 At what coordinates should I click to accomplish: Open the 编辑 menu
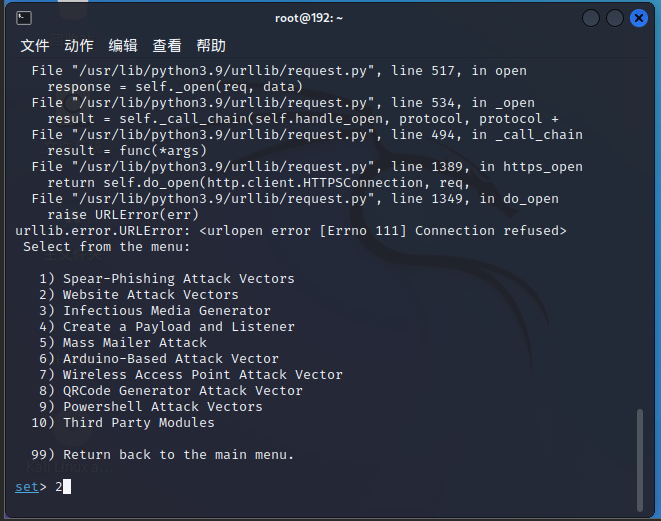(x=123, y=46)
